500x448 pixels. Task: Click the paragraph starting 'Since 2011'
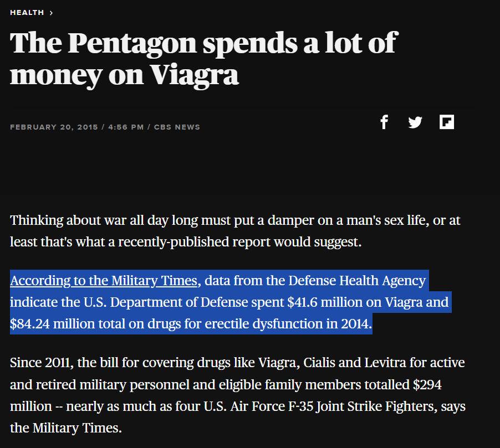pos(238,395)
